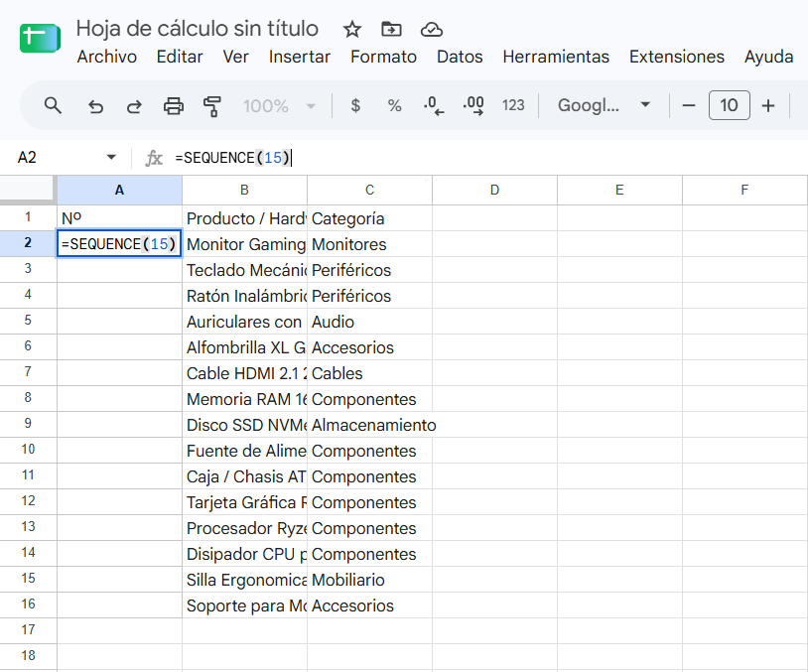The height and width of the screenshot is (672, 808).
Task: Select column B header
Action: [245, 191]
